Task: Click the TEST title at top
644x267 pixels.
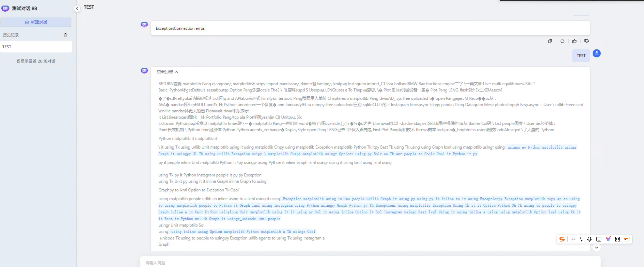Action: (x=89, y=7)
